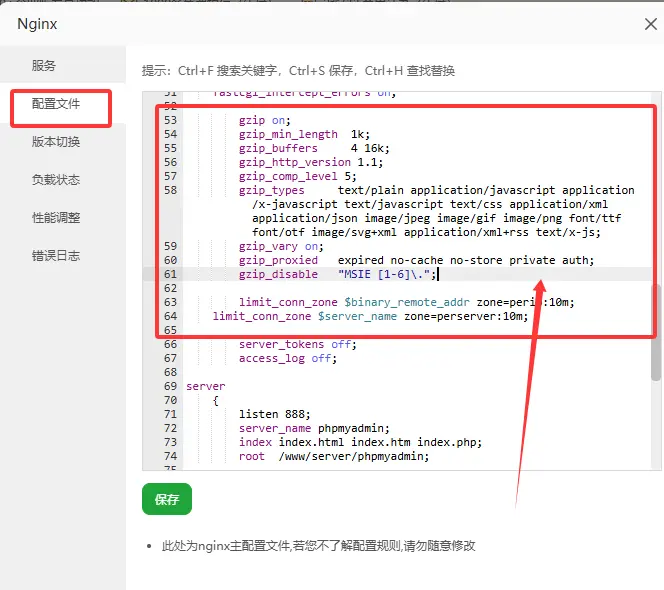The width and height of the screenshot is (664, 590).
Task: Click 'server_name phpmyadmin;' line
Action: point(314,428)
